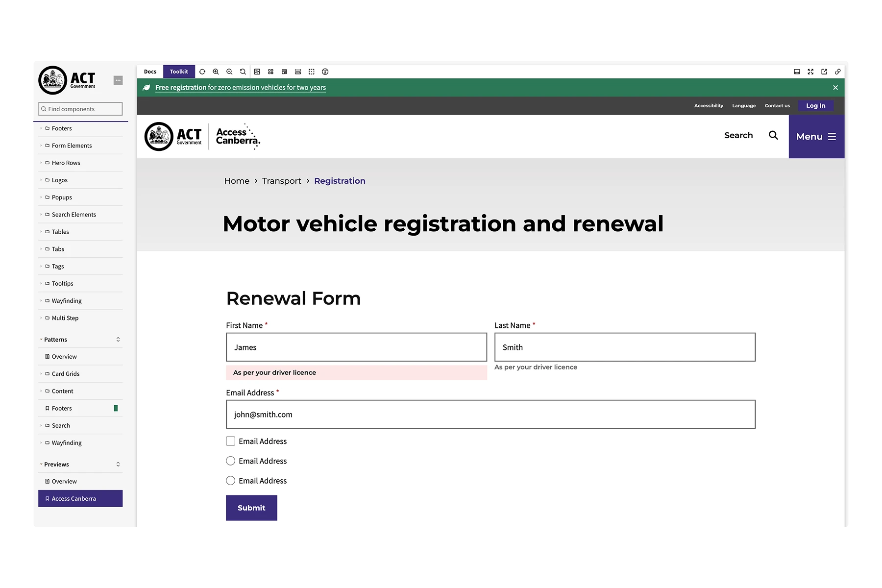This screenshot has height=588, width=882.
Task: Collapse the Previews section in sidebar
Action: point(56,465)
